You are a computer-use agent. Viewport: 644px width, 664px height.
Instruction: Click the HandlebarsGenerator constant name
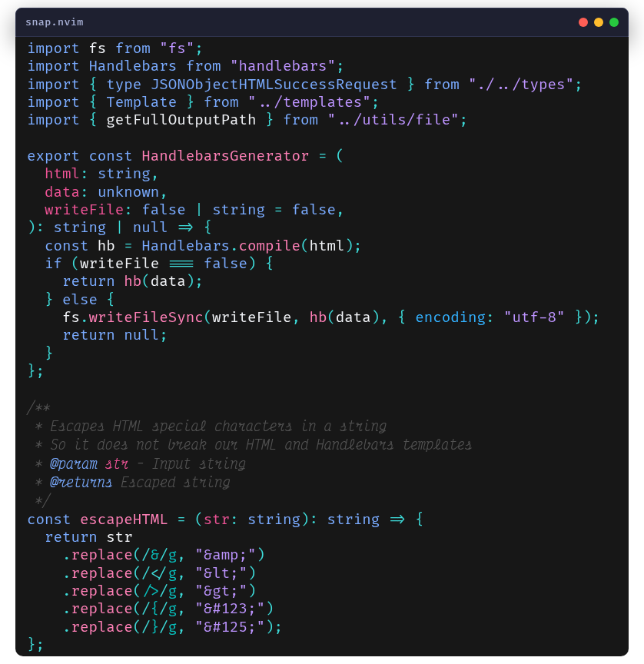click(225, 156)
